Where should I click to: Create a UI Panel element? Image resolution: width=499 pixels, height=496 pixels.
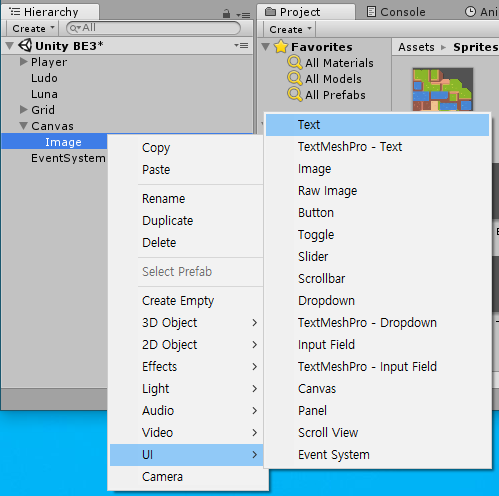(x=377, y=411)
